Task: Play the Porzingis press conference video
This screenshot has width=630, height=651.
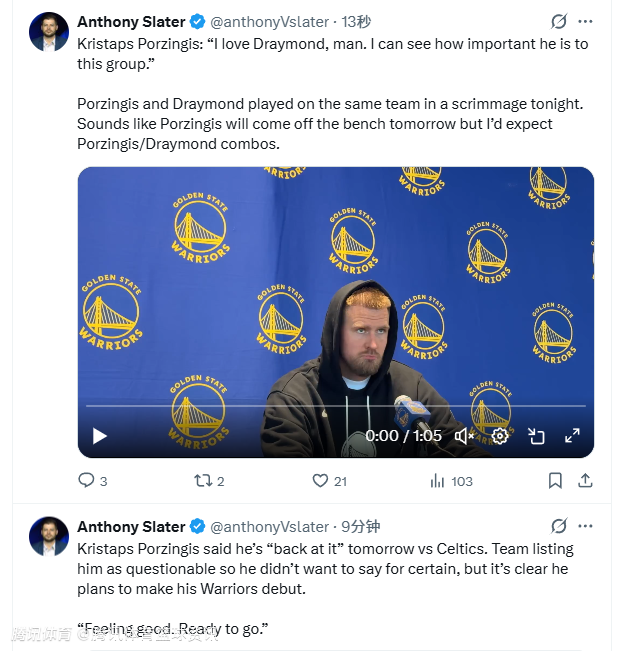Action: (99, 436)
